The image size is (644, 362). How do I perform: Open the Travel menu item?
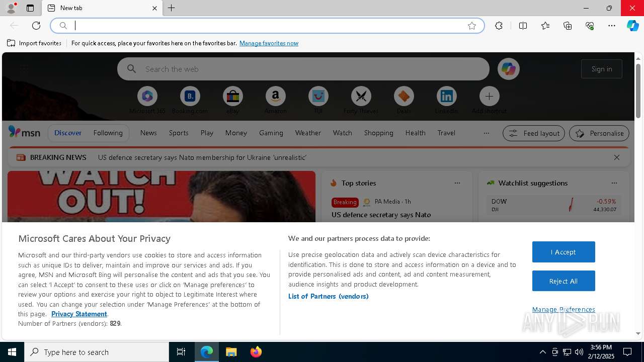click(446, 133)
